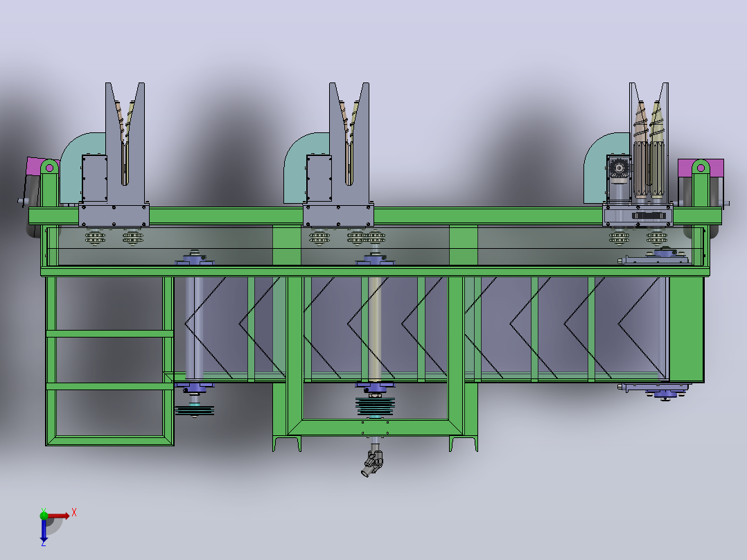The height and width of the screenshot is (560, 747).
Task: Select the left green ladder frame lower rung
Action: (x=109, y=386)
